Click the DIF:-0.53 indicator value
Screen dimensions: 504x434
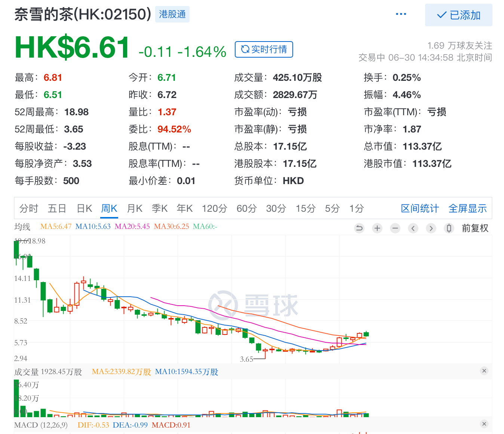(93, 425)
